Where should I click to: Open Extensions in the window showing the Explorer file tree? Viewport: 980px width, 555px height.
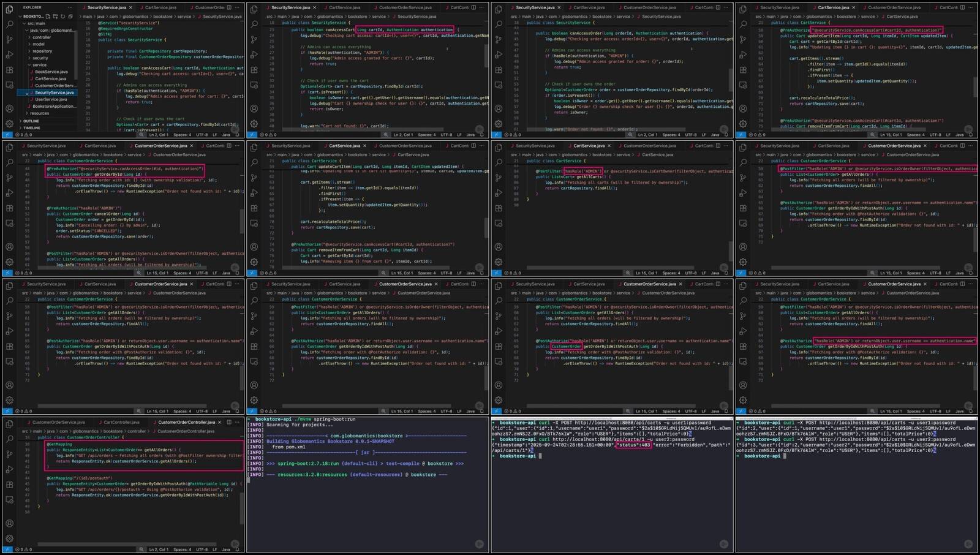coord(9,70)
